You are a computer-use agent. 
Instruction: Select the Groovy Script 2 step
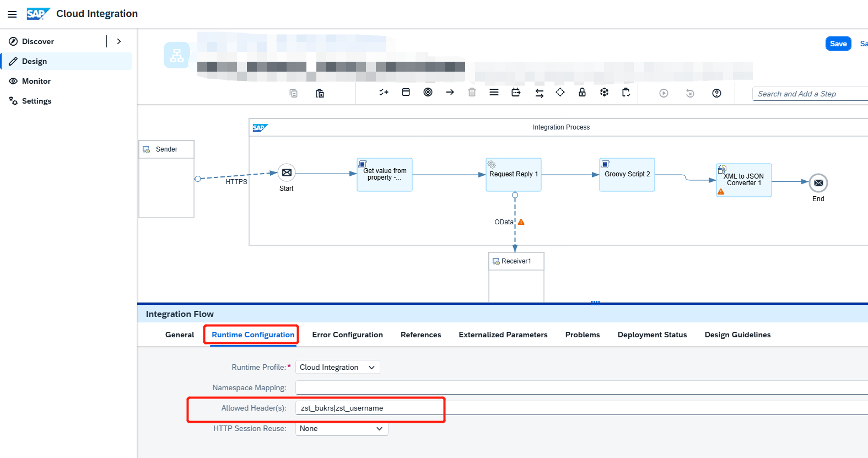pyautogui.click(x=627, y=175)
